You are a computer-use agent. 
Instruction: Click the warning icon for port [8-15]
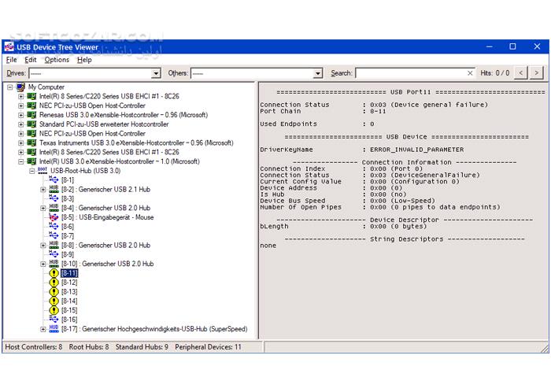54,310
